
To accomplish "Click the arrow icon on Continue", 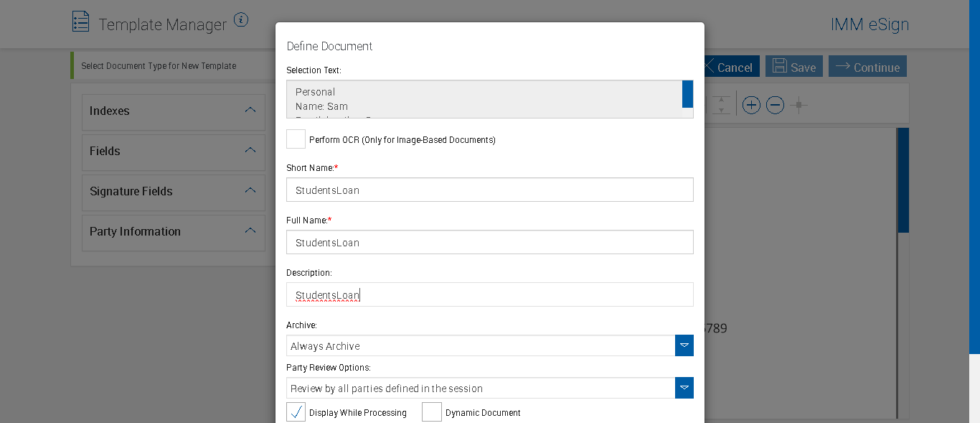I will click(x=842, y=67).
